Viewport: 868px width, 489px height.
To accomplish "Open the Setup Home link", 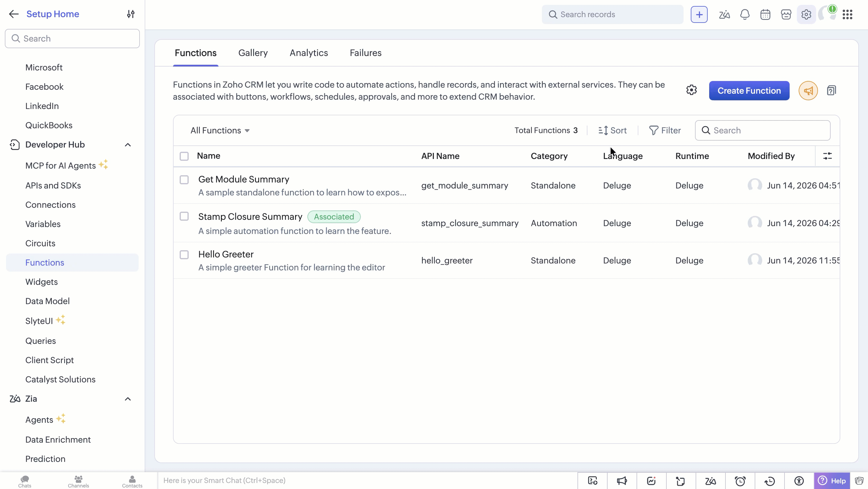I will coord(53,14).
